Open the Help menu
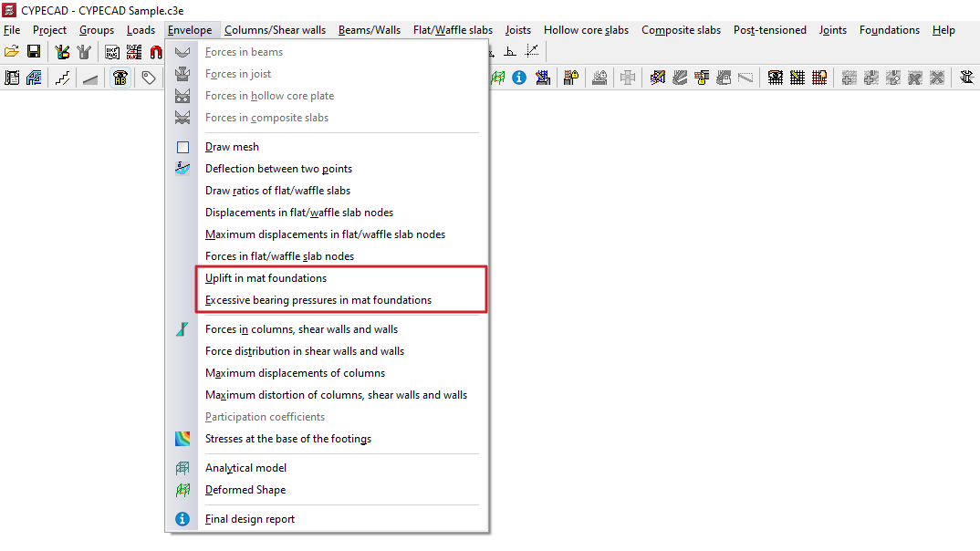 (x=944, y=30)
